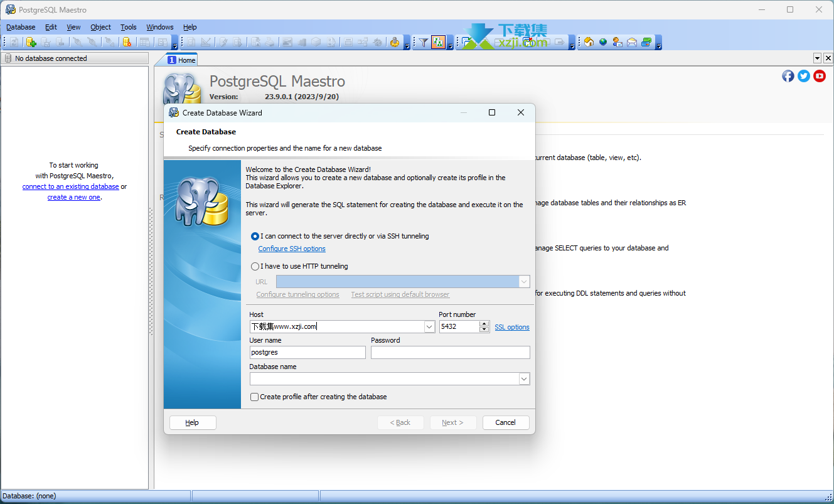The image size is (834, 504).
Task: Click the greyed table grid toolbar icon
Action: click(144, 42)
